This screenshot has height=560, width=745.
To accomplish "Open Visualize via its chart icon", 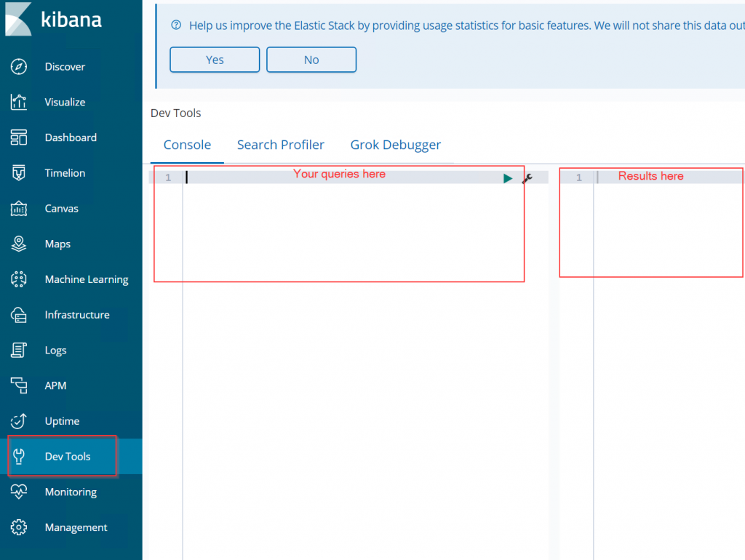I will coord(18,102).
